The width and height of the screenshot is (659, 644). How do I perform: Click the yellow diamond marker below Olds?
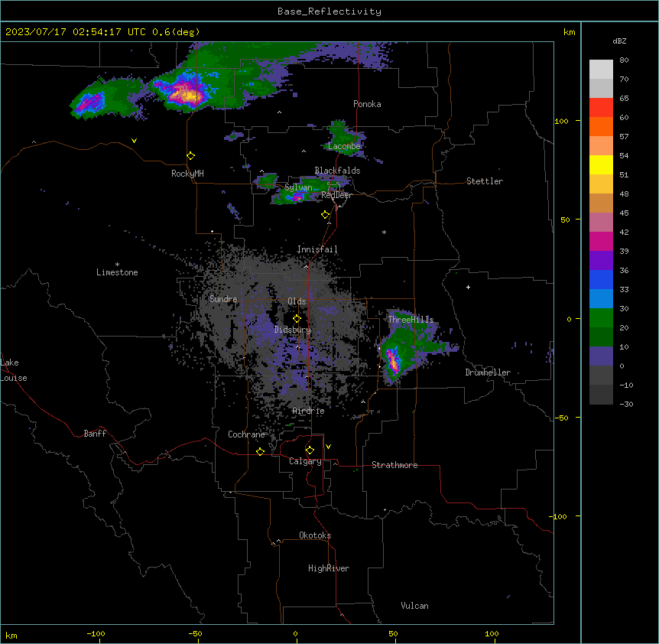297,319
